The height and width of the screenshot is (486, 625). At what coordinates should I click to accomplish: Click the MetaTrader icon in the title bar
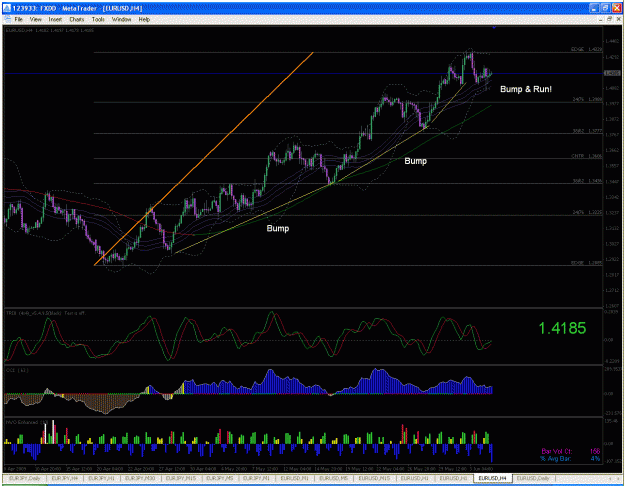[7, 8]
